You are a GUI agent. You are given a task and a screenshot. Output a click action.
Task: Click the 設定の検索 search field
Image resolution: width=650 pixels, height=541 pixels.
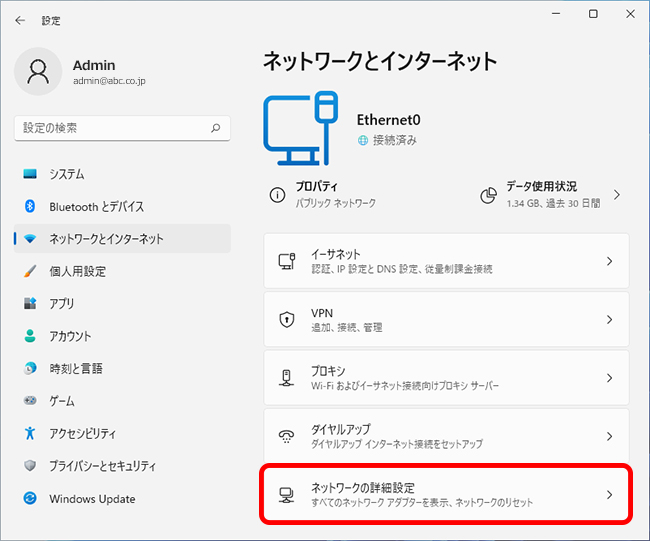coord(122,128)
